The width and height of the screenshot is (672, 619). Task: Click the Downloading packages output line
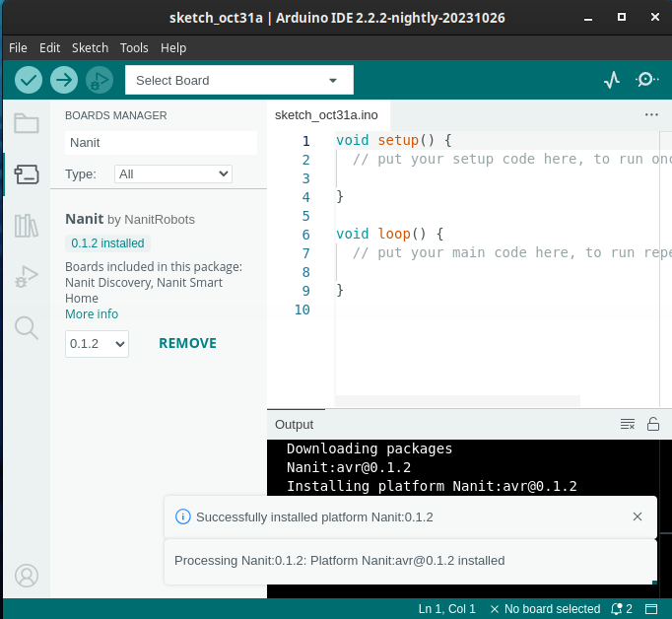coord(370,448)
